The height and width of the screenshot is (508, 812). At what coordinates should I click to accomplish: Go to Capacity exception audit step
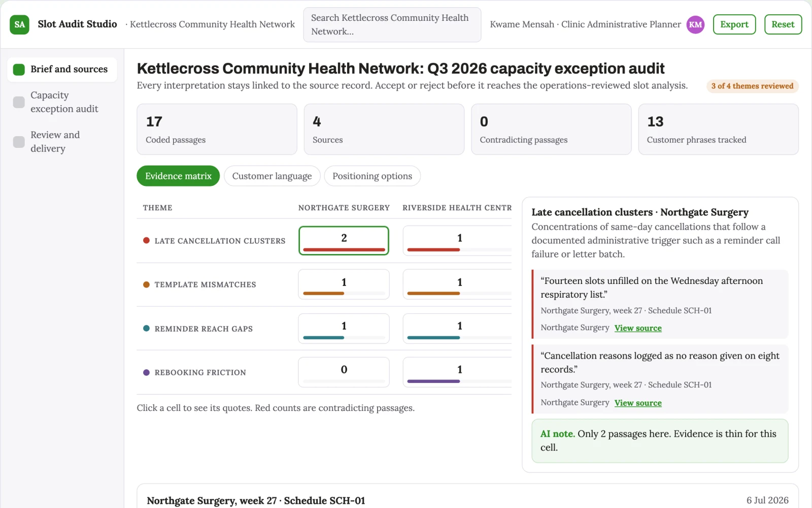tap(62, 102)
